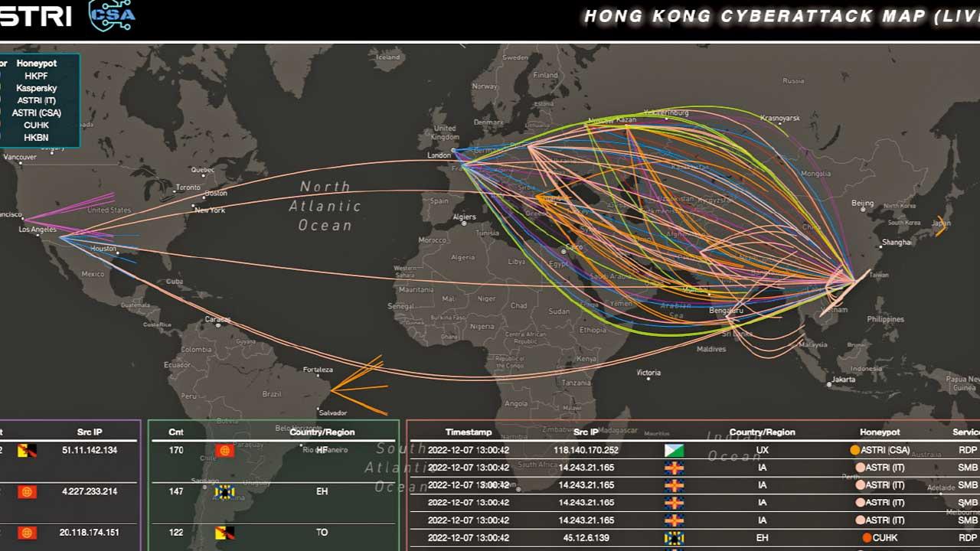Click the Salvador attack origin on map
Screen dimensions: 980x551
[332, 391]
